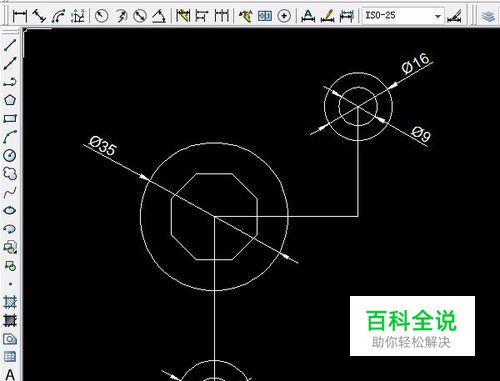Select the Aligned dimension tool
This screenshot has height=381, width=500.
[x=39, y=16]
